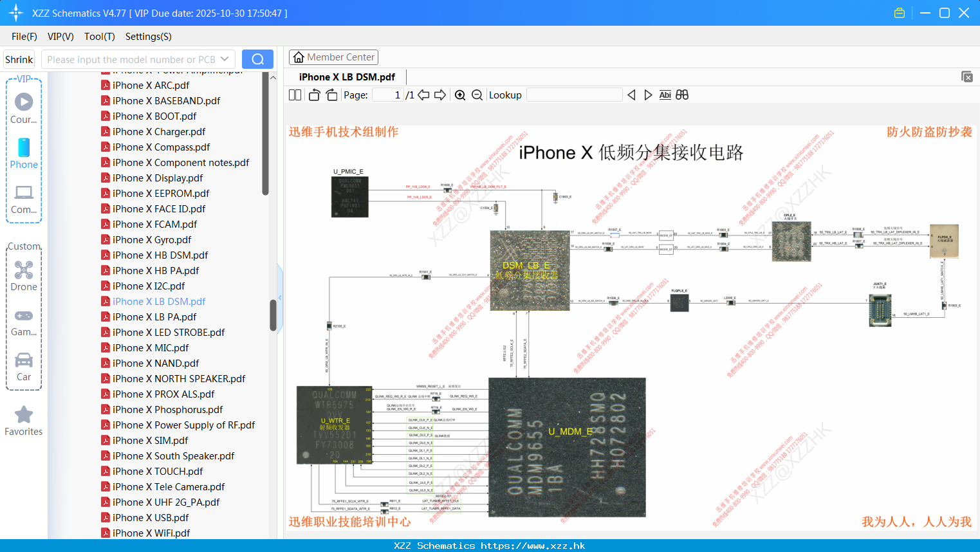Rotate the page clockwise

(331, 95)
